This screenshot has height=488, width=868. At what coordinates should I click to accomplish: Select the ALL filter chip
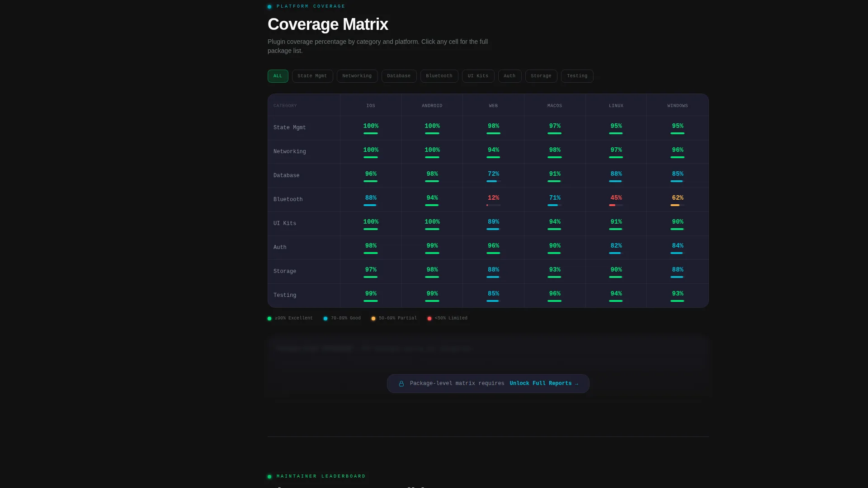(x=278, y=76)
